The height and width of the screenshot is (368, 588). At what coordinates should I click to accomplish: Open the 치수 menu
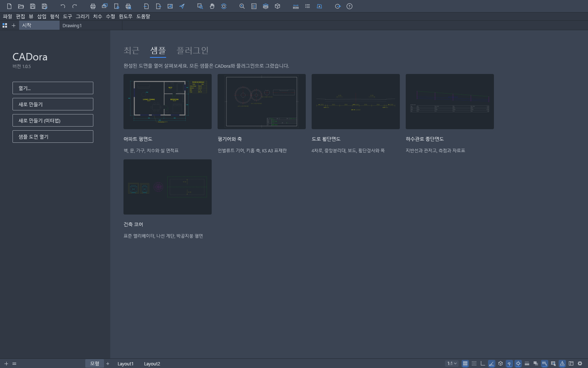click(97, 17)
